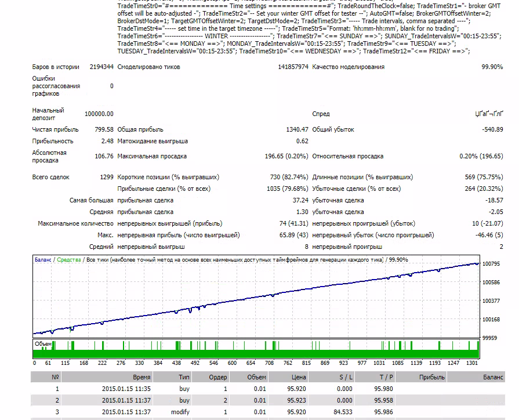Click the 'Прибыльность' label

tap(53, 141)
